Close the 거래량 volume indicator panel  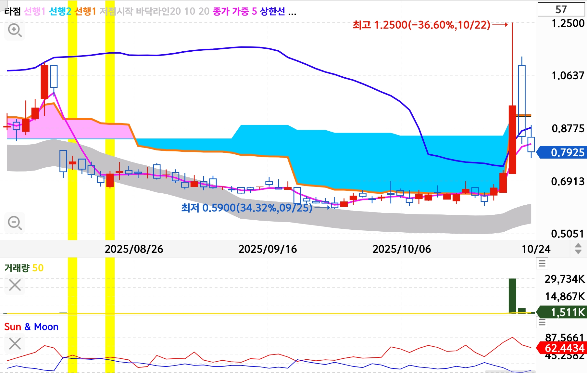coord(15,285)
